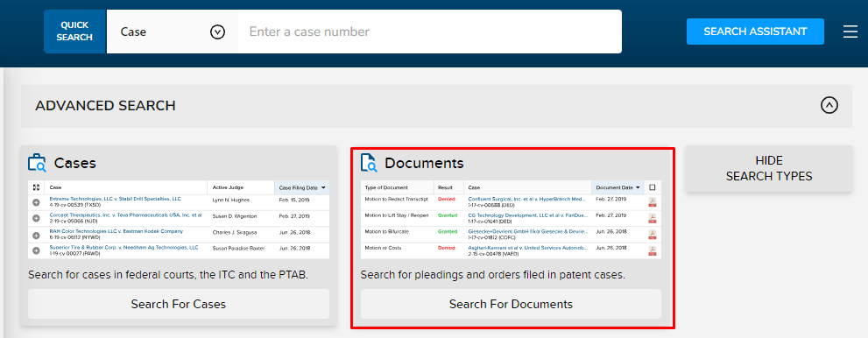Click the Documents magnifier page icon

[369, 163]
